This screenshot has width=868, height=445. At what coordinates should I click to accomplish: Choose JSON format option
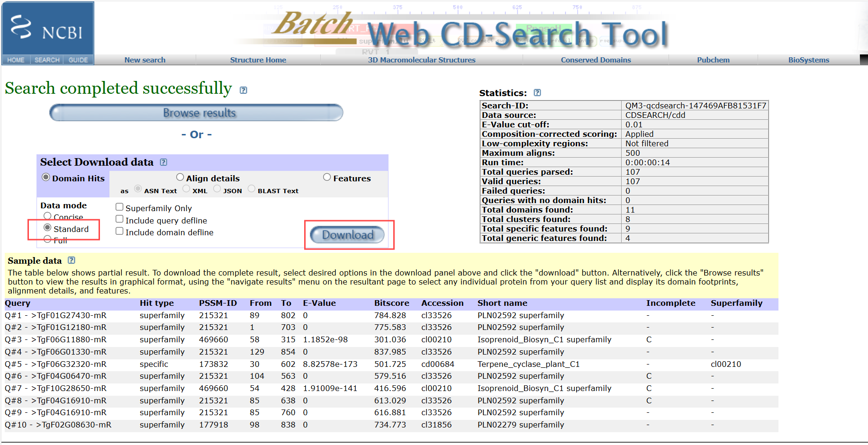(x=217, y=189)
